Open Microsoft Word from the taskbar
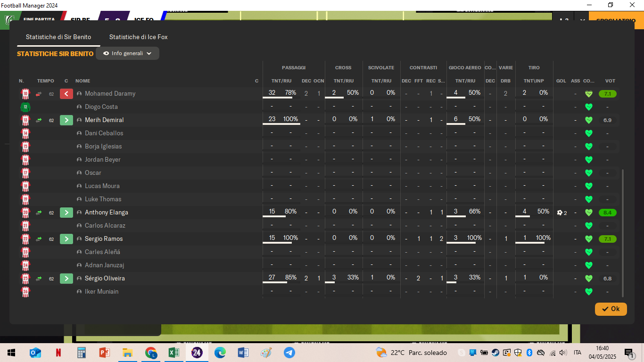Viewport: 644px width, 362px height. [243, 352]
